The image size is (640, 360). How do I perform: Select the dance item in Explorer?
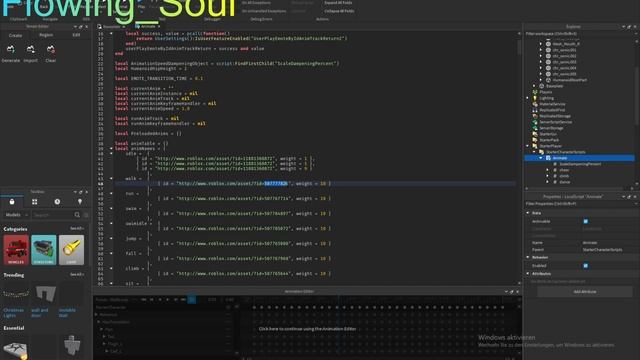[564, 182]
